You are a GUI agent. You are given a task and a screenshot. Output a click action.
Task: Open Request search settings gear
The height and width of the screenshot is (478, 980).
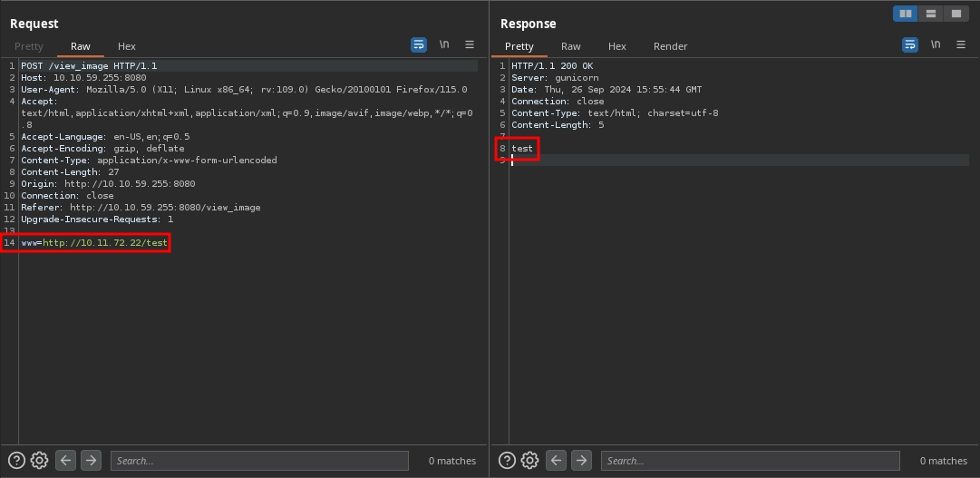[39, 461]
